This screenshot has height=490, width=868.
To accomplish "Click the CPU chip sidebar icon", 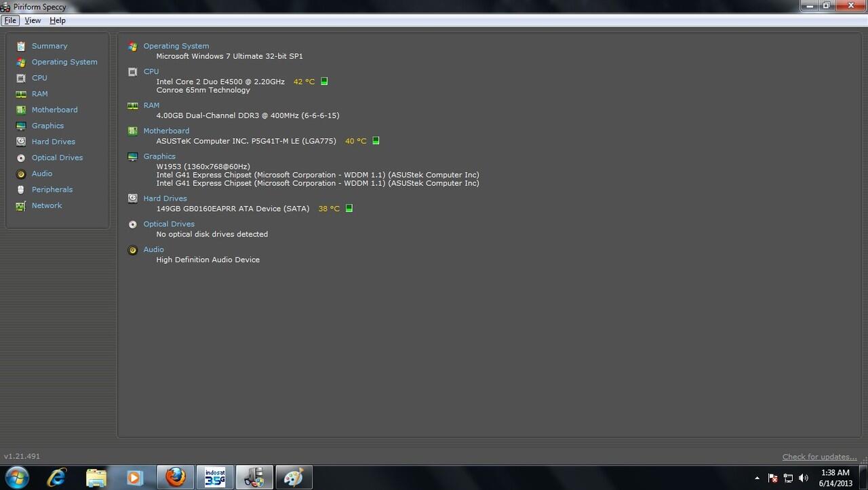I will (x=21, y=78).
